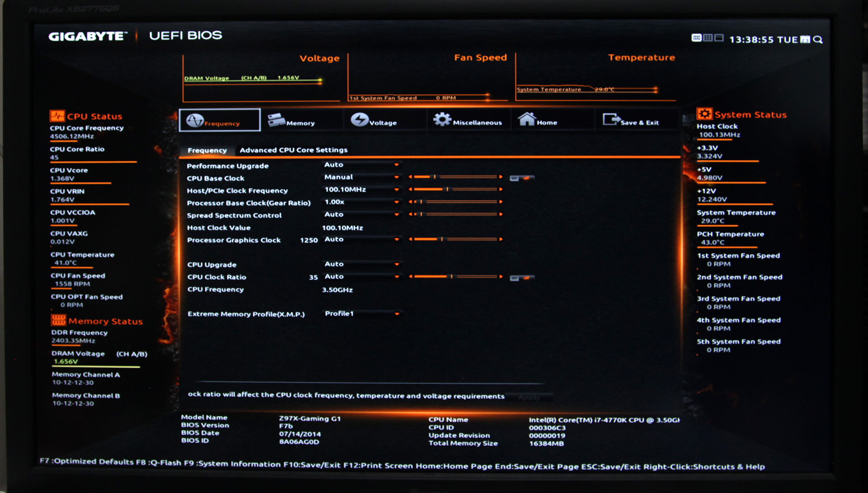Screen dimensions: 868x493
Task: Click the Processor Base Clock Gear Ratio slider
Action: pos(456,202)
